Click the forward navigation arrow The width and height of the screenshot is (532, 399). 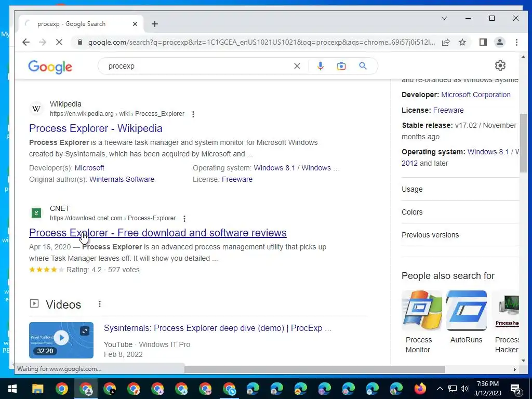tap(43, 42)
